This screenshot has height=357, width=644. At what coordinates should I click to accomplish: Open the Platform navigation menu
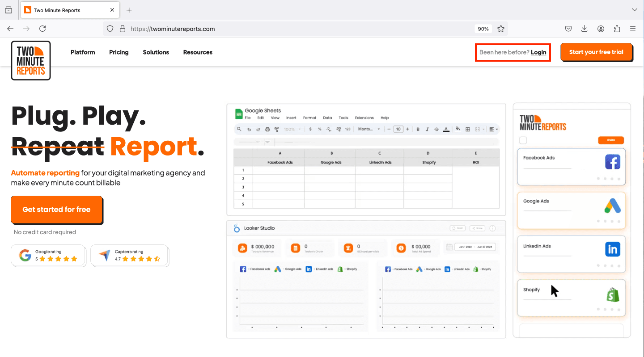(x=83, y=52)
